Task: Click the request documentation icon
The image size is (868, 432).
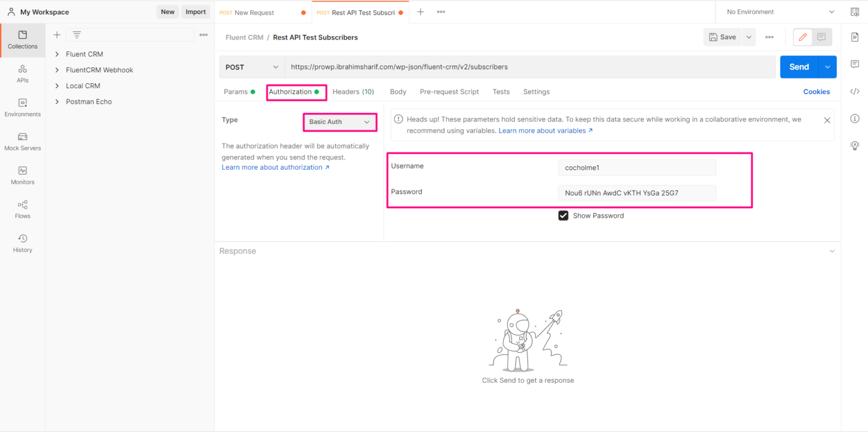Action: (x=855, y=37)
